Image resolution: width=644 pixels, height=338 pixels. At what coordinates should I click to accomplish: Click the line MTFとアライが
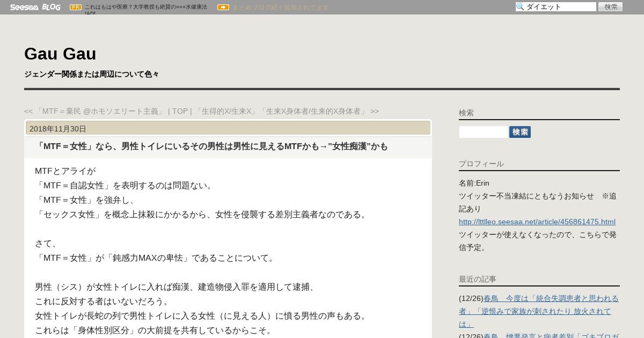pos(65,171)
